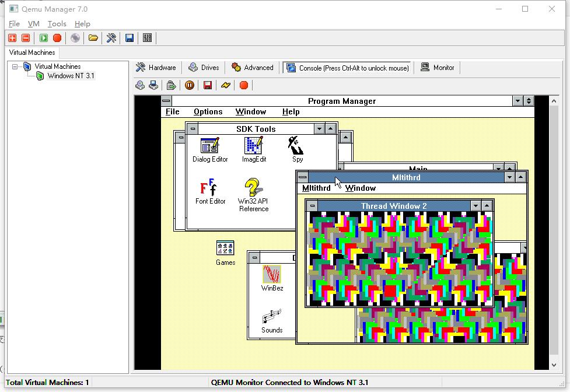The image size is (570, 392).
Task: Open the SDK Tools window control-menu box
Action: coord(193,128)
